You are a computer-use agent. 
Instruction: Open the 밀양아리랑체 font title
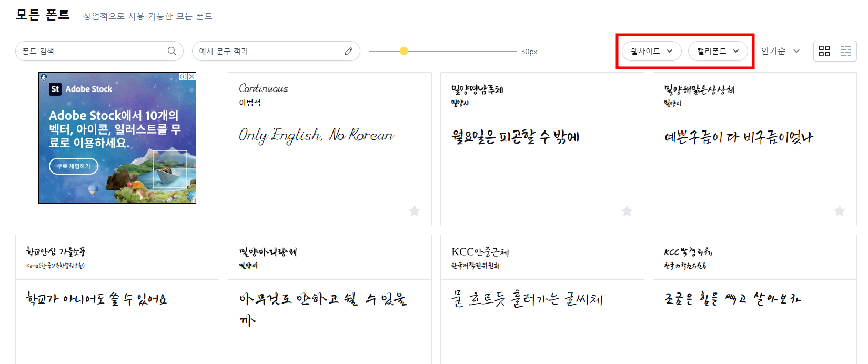click(268, 251)
